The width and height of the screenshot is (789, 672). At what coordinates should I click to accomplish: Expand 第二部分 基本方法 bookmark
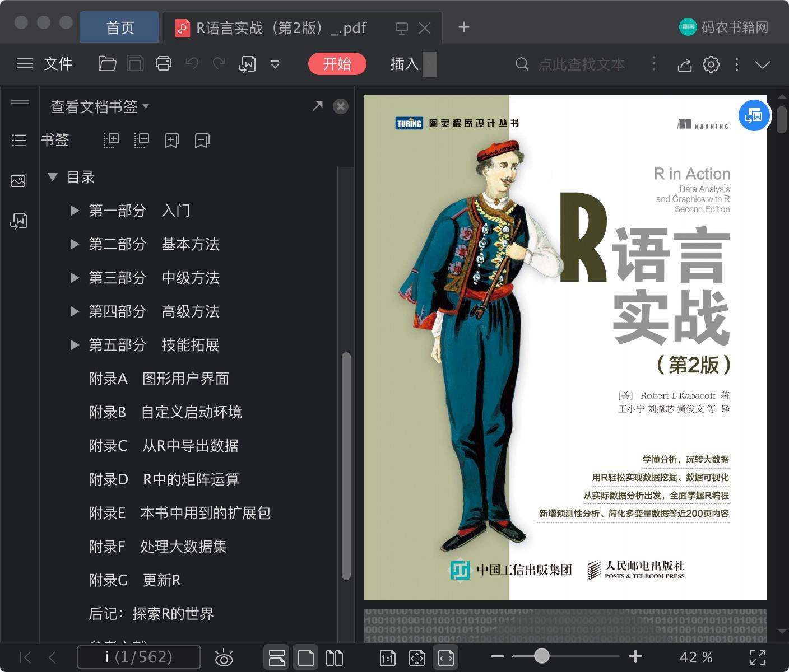[x=75, y=244]
